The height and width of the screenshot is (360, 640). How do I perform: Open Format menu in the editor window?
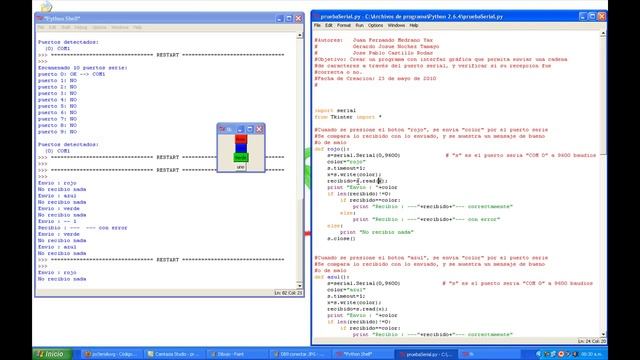(344, 25)
